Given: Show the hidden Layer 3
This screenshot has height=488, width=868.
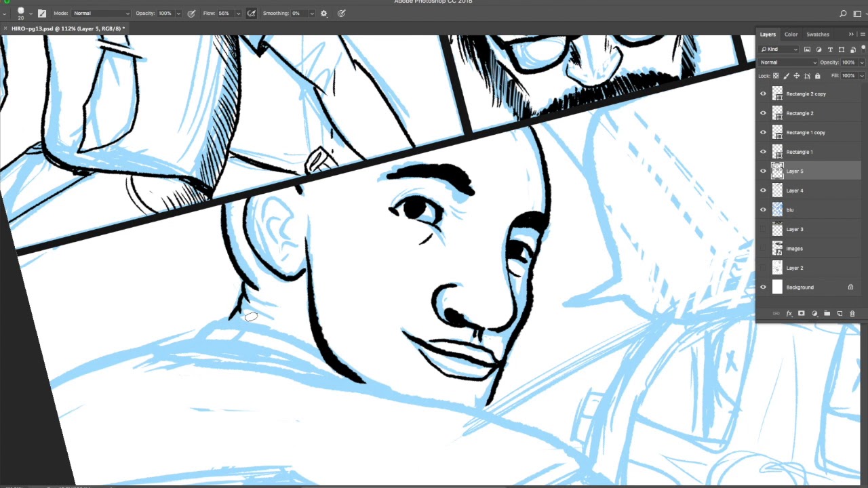Looking at the screenshot, I should 763,229.
